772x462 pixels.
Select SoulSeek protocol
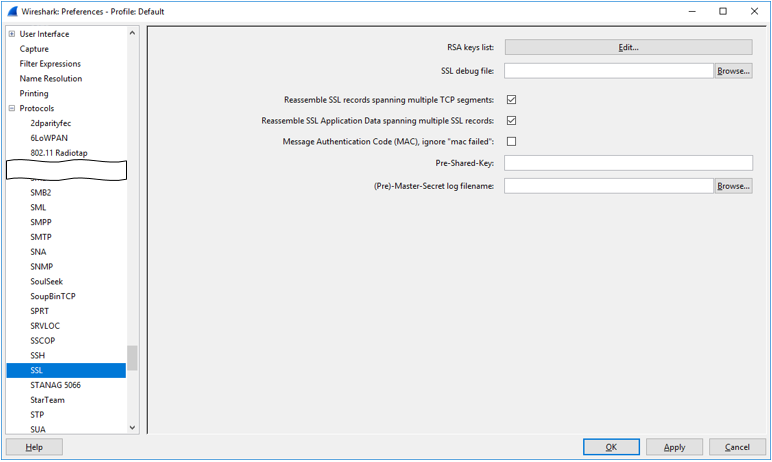pos(46,281)
